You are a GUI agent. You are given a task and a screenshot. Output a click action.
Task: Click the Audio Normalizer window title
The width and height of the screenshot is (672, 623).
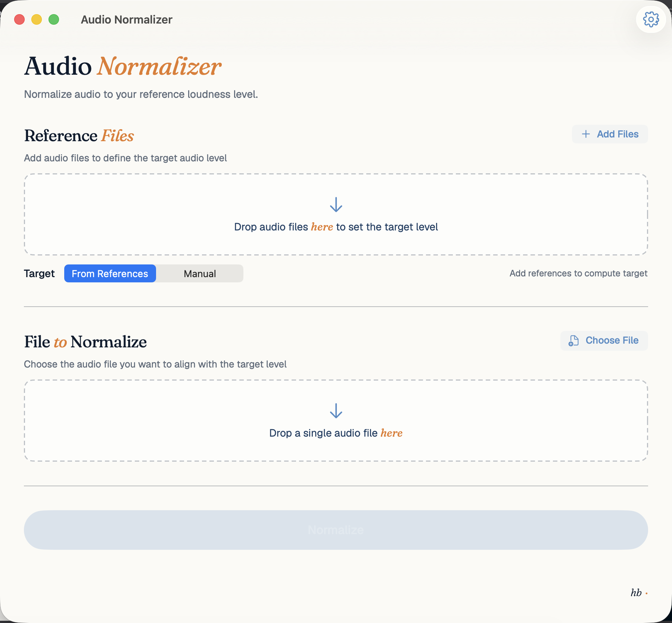point(127,19)
